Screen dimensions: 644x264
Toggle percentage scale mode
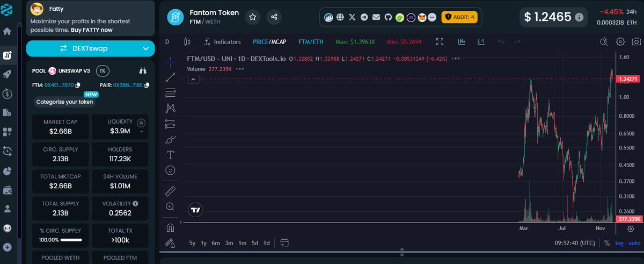coord(607,243)
